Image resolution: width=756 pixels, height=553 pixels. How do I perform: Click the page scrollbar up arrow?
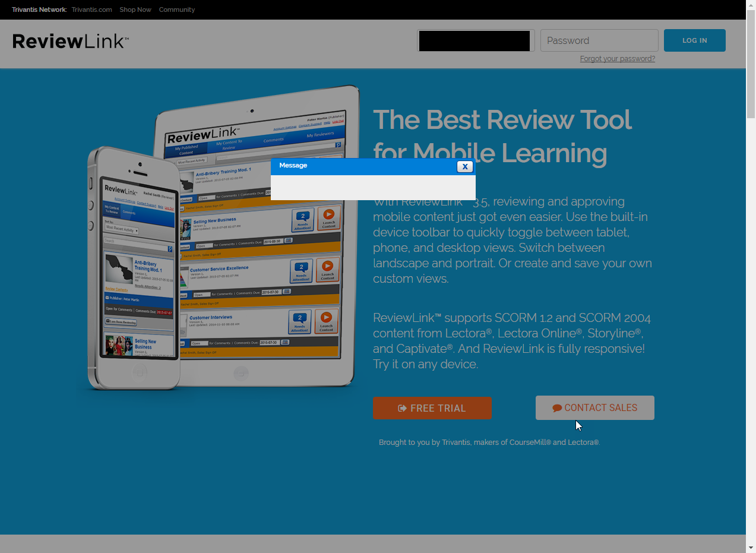pyautogui.click(x=751, y=5)
